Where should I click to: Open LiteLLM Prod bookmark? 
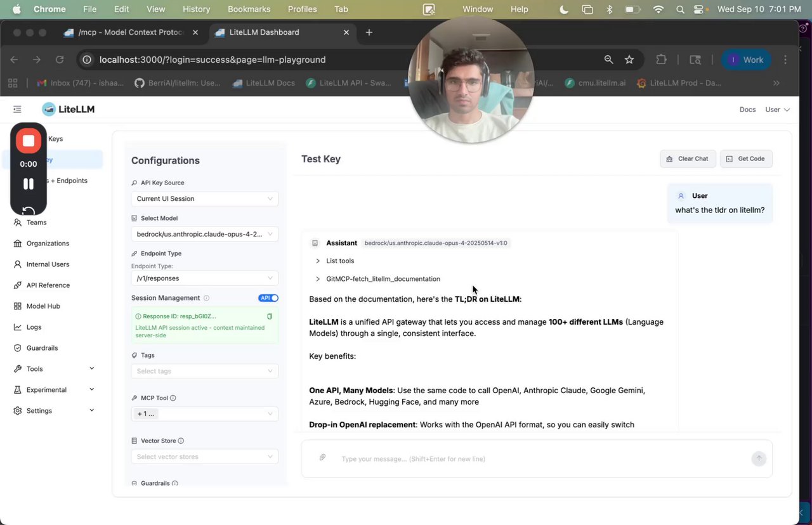679,83
